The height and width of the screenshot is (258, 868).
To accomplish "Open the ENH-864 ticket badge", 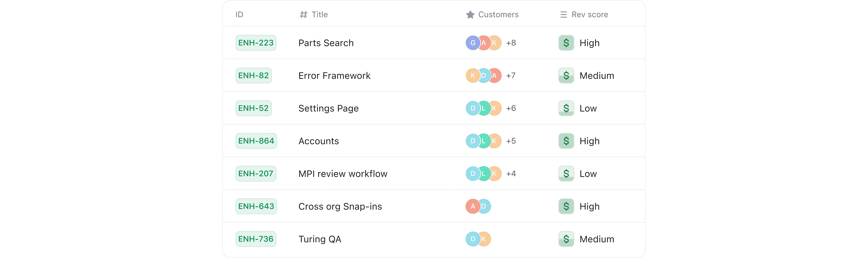I will [x=256, y=141].
